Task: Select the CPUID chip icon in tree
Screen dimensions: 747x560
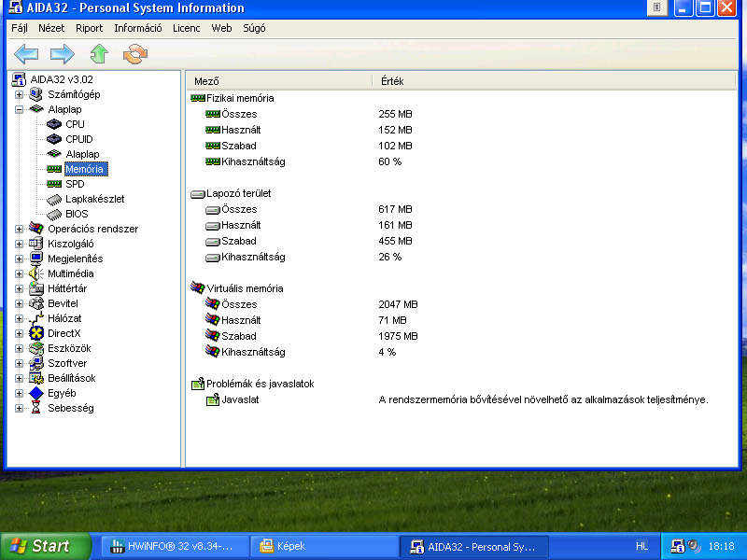Action: coord(54,139)
